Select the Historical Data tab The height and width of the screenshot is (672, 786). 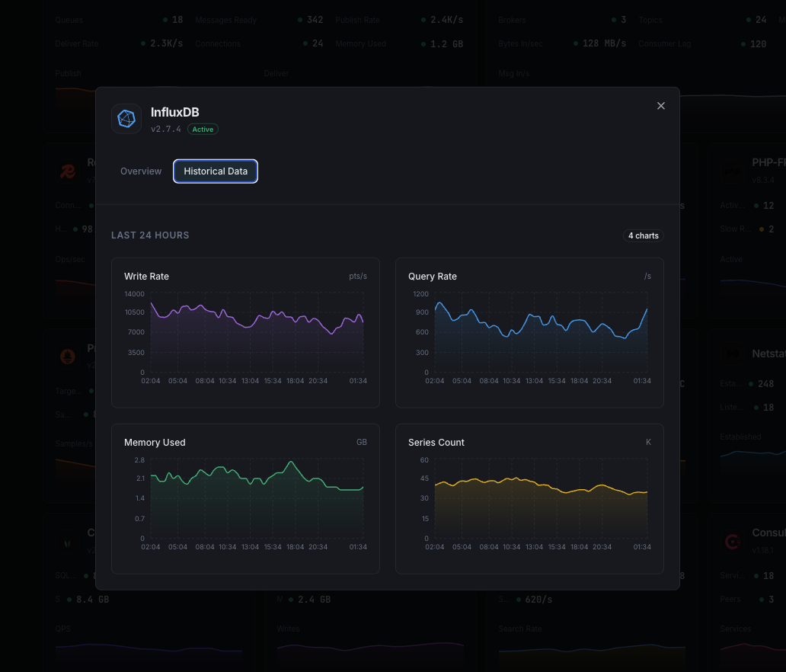point(216,171)
